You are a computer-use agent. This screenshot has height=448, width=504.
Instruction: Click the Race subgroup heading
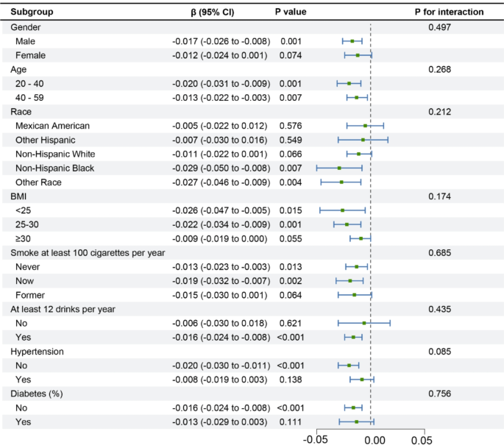[21, 112]
